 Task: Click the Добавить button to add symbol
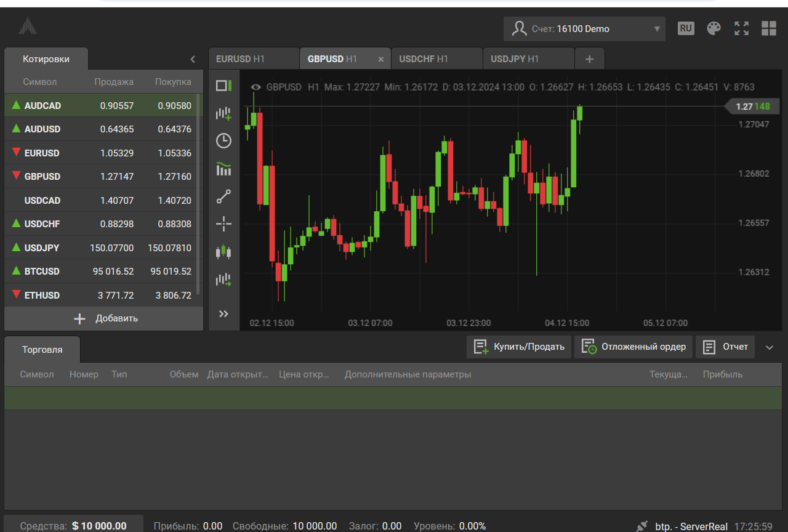pos(104,318)
